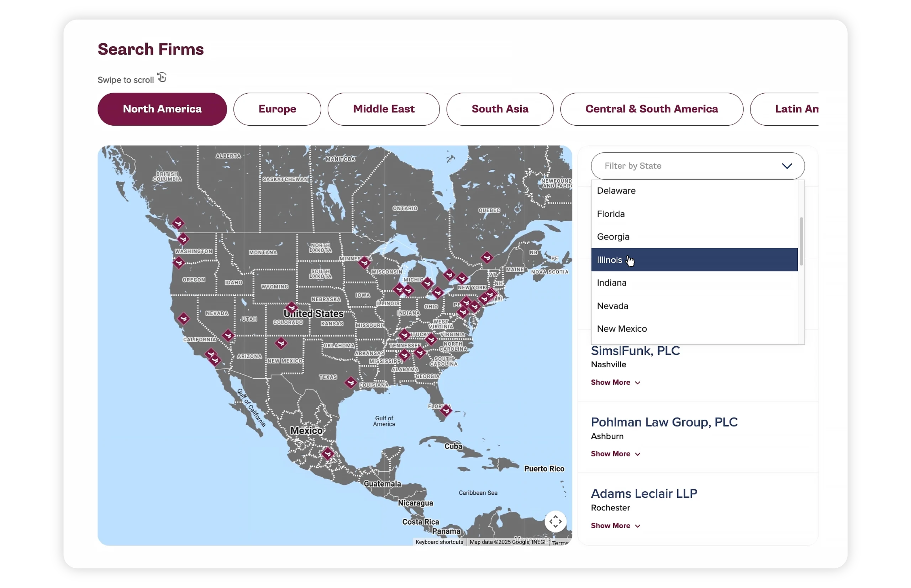Screen dimensions: 911x588
Task: Choose the South Asia region tab
Action: 500,109
